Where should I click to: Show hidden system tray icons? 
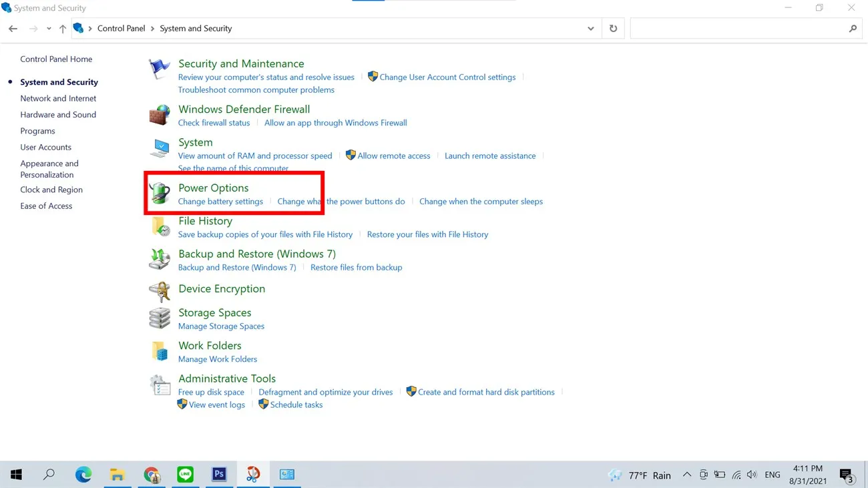coord(686,475)
